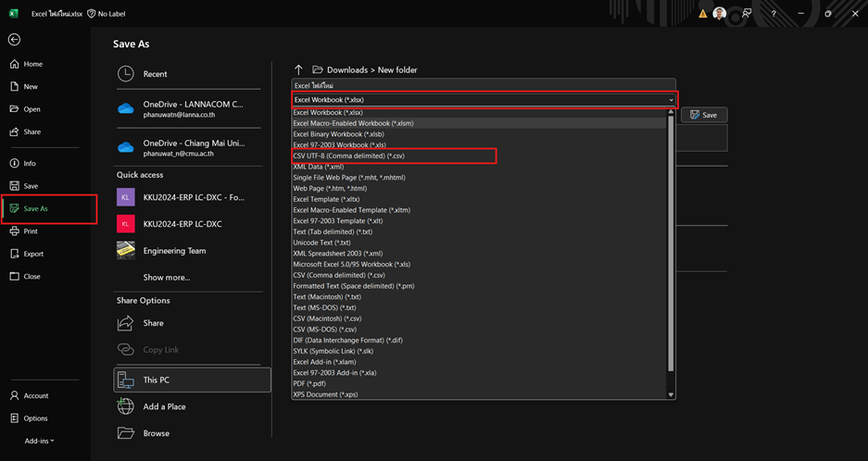Open KKU2024-ERP LC-DXC - Fo... quick access
This screenshot has height=461, width=868.
tap(187, 197)
